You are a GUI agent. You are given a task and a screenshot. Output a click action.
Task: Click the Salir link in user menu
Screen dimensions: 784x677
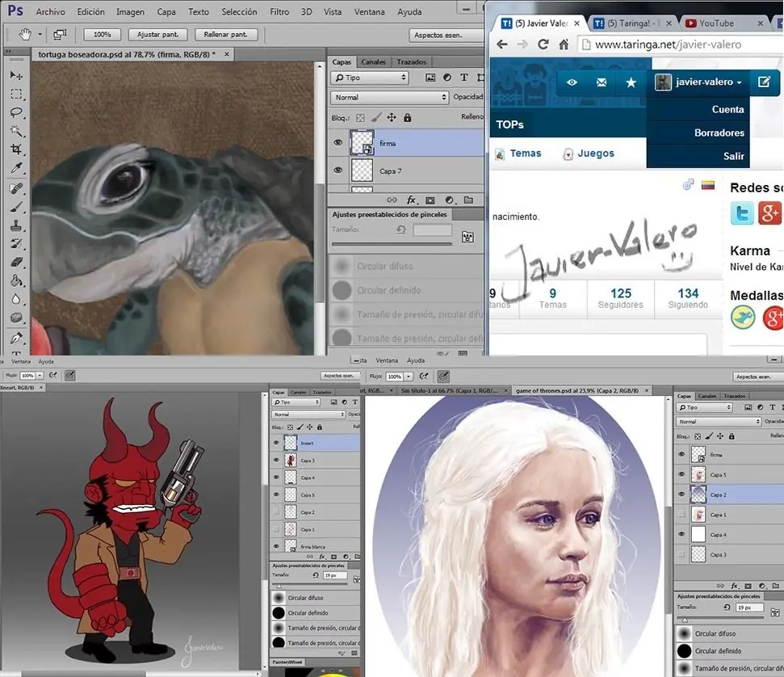click(733, 156)
